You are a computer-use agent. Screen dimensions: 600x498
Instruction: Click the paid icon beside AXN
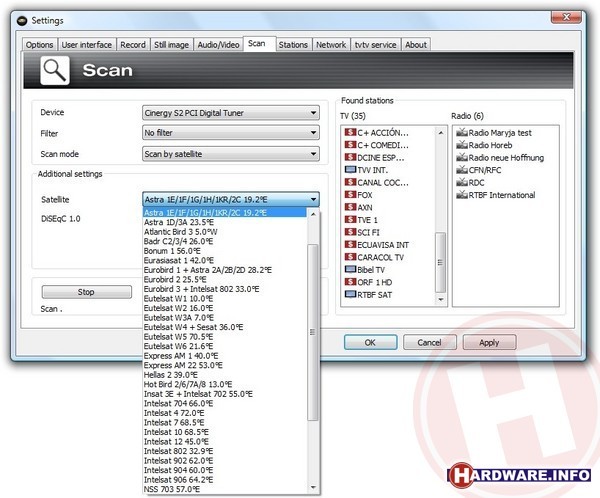(350, 207)
